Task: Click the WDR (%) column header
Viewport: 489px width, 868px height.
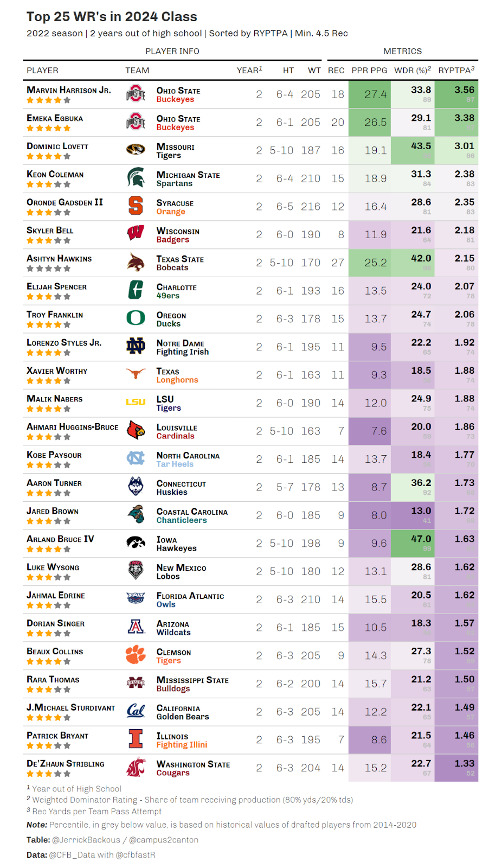Action: tap(413, 71)
